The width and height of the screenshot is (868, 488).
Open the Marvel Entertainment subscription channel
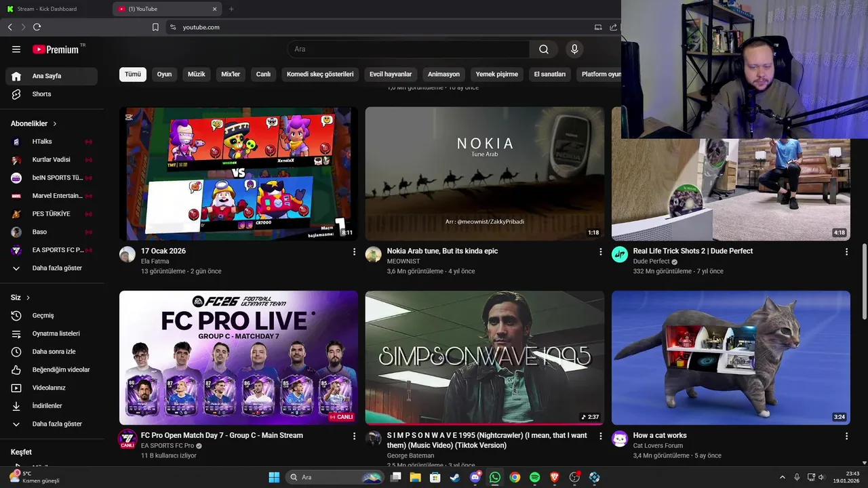coord(52,196)
